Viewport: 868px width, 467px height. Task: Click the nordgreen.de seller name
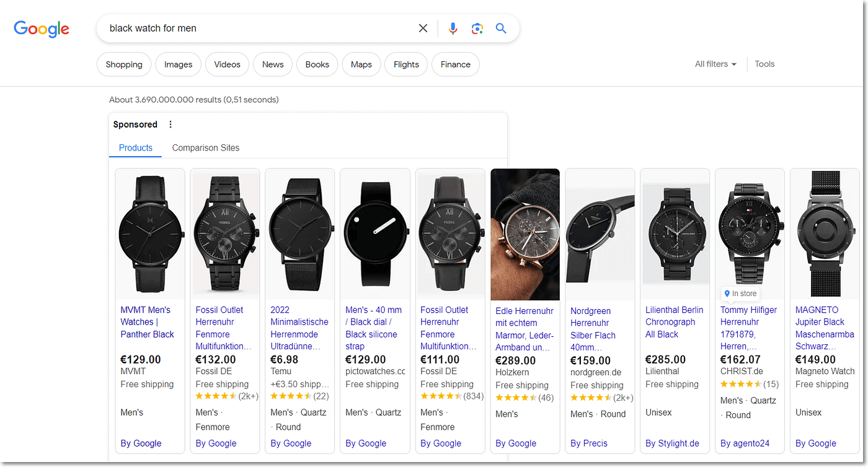coord(596,373)
